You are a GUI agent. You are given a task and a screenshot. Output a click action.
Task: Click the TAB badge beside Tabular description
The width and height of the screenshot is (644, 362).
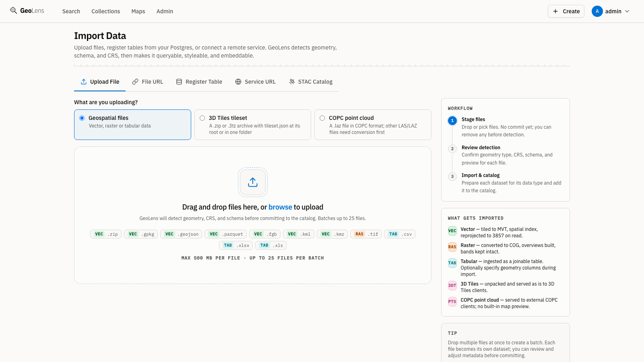pyautogui.click(x=452, y=263)
